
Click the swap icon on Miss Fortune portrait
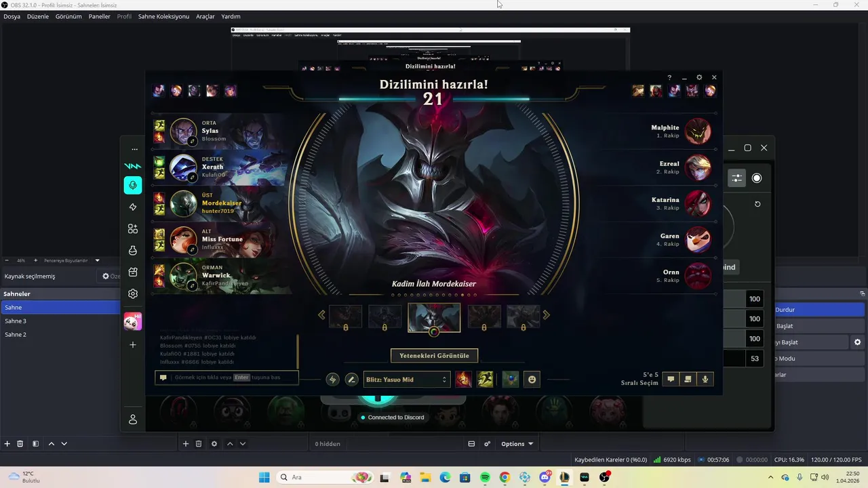point(193,249)
